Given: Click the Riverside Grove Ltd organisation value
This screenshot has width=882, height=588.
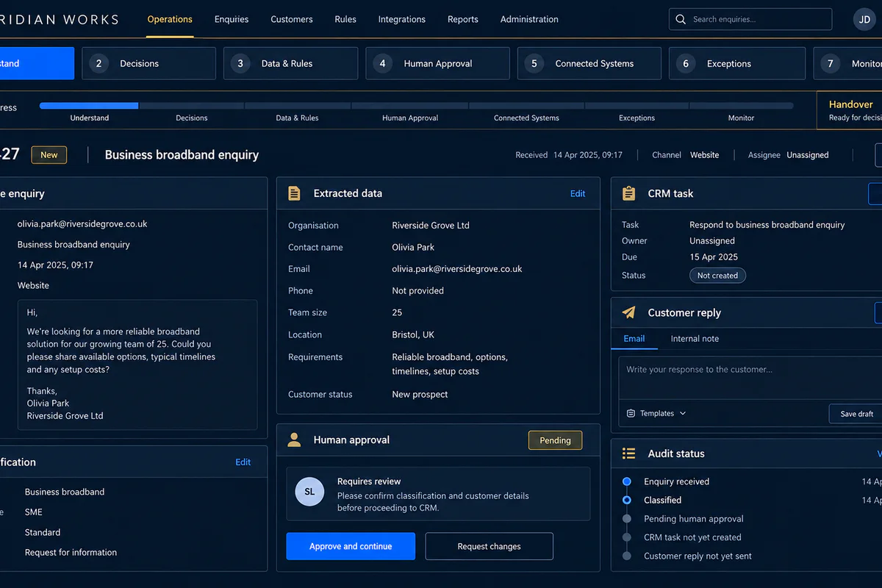Looking at the screenshot, I should pos(430,226).
